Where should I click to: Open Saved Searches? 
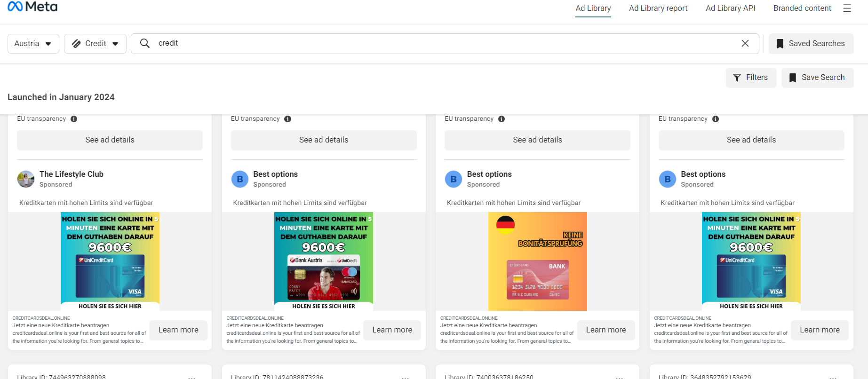tap(811, 44)
